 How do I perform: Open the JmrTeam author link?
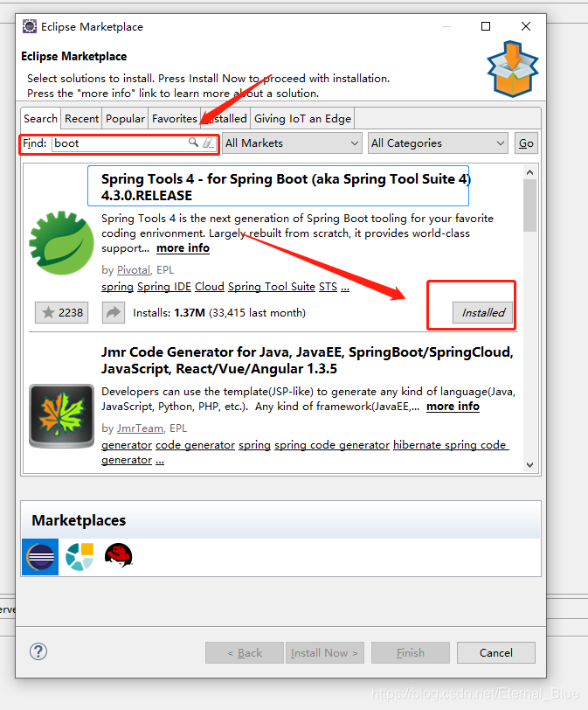(140, 428)
